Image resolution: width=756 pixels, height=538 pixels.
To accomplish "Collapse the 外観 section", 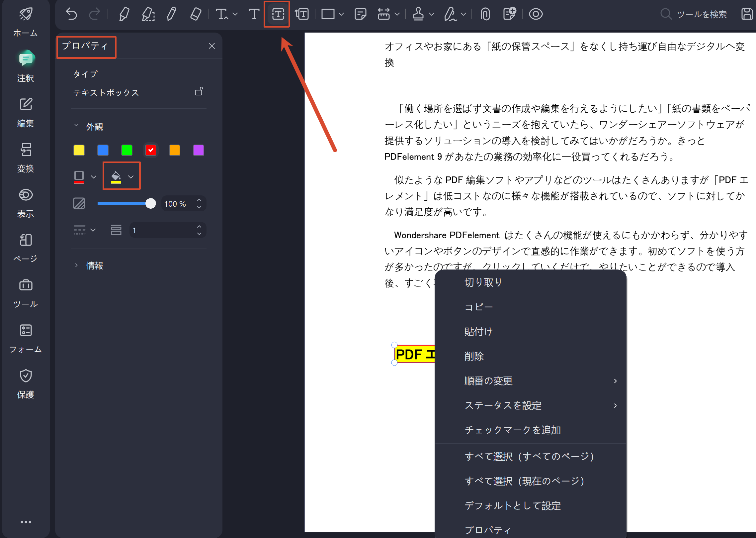I will point(76,126).
